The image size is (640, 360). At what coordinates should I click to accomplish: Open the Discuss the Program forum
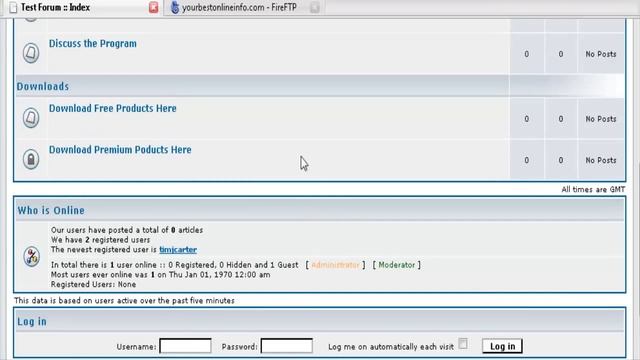(93, 44)
